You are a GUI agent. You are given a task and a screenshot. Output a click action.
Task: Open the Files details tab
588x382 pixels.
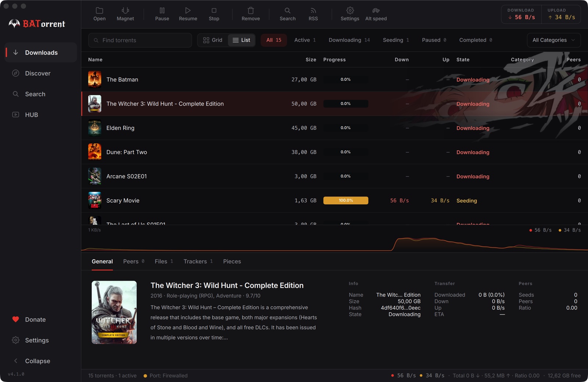(x=164, y=262)
